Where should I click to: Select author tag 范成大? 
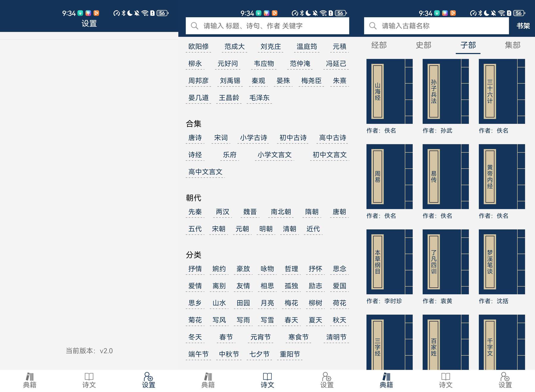click(235, 47)
